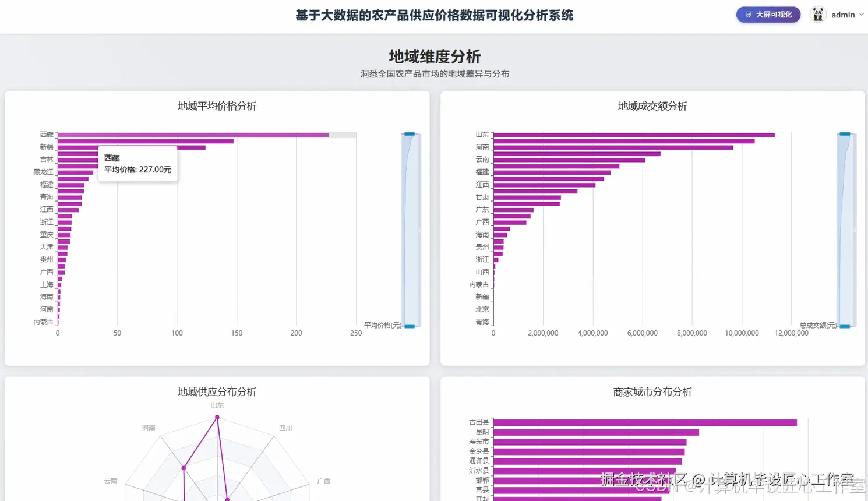The image size is (868, 501).
Task: Click the admin username text
Action: coord(843,15)
